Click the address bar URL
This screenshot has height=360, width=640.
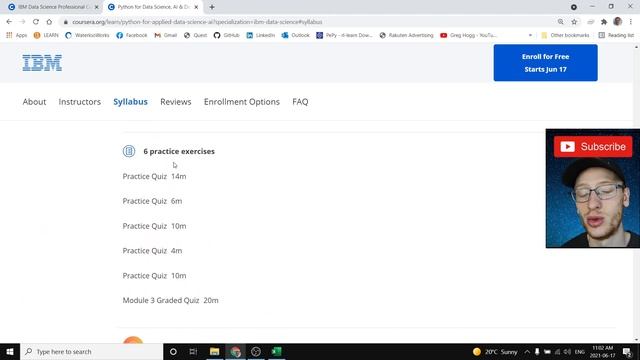[x=197, y=22]
